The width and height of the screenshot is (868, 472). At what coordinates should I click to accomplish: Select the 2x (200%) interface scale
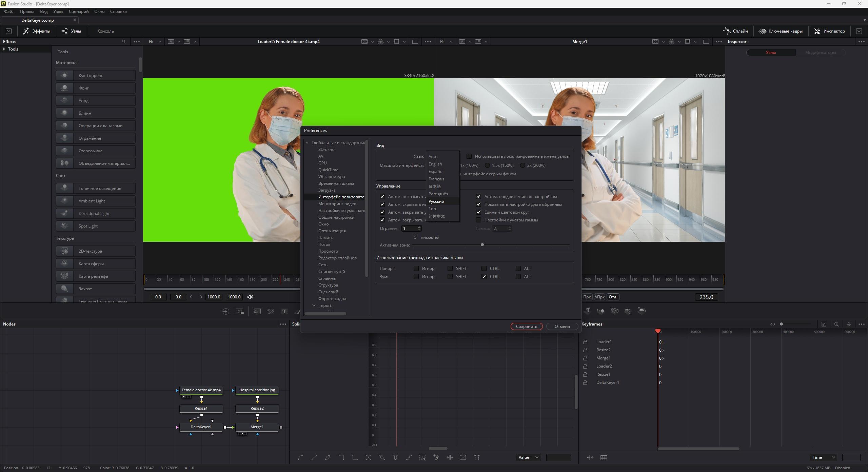522,165
